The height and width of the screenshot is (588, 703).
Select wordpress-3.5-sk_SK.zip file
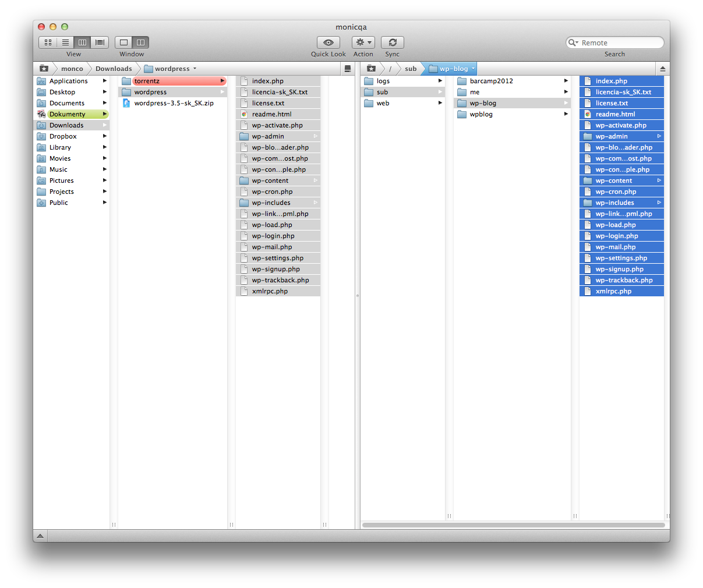[x=174, y=103]
